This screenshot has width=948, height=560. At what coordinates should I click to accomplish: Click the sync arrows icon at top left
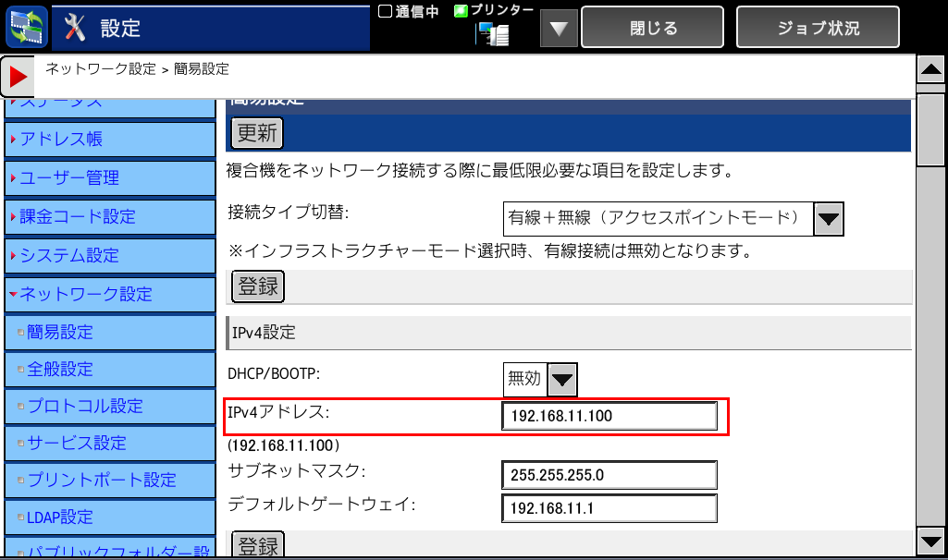tap(27, 27)
